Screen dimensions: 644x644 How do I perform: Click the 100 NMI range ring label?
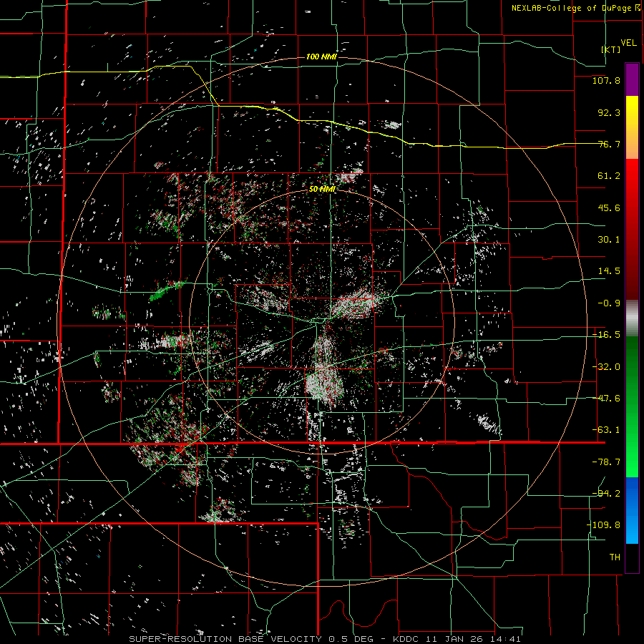click(x=321, y=57)
